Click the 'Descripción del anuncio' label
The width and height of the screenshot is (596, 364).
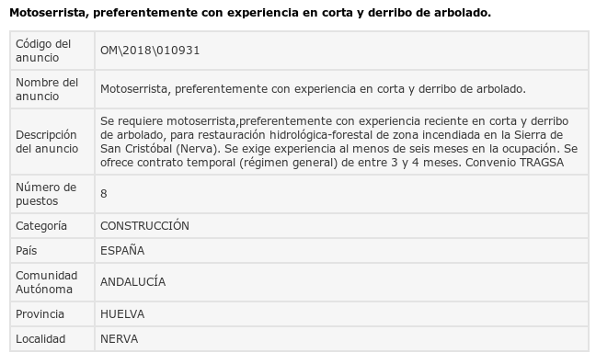(x=47, y=142)
